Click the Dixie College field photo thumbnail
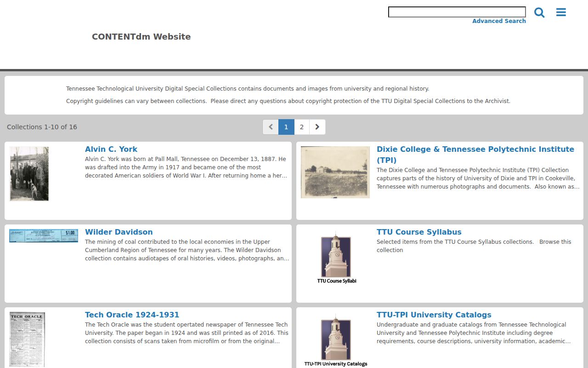 (335, 172)
